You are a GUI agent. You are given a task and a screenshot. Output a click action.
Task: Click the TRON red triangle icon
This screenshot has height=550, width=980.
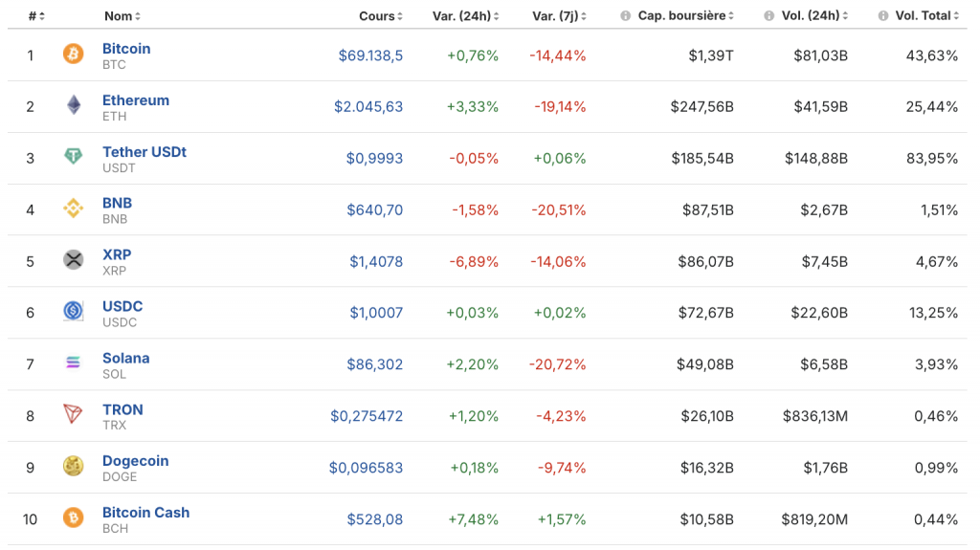pyautogui.click(x=74, y=415)
